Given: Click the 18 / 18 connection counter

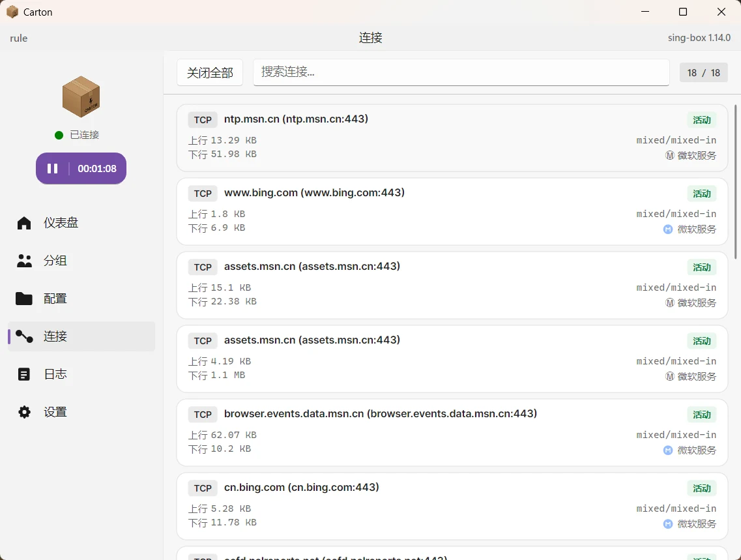Looking at the screenshot, I should point(703,73).
